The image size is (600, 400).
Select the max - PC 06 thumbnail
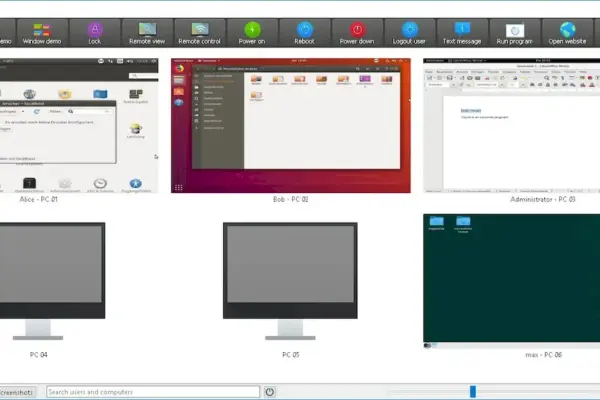tap(512, 281)
